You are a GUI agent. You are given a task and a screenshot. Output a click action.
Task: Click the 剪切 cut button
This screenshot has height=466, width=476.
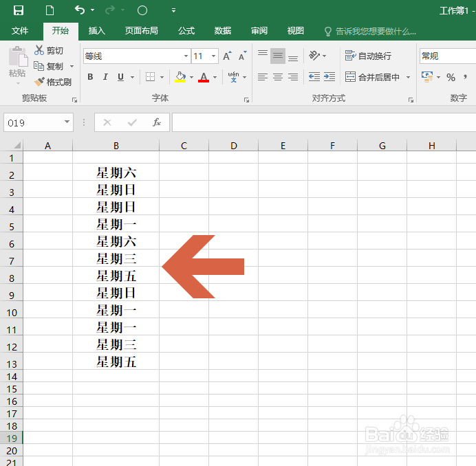tap(49, 50)
